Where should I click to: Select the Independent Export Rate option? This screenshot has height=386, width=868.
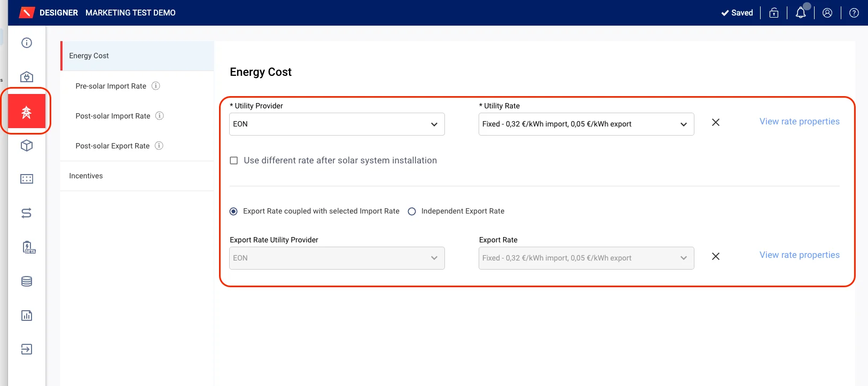pyautogui.click(x=412, y=211)
